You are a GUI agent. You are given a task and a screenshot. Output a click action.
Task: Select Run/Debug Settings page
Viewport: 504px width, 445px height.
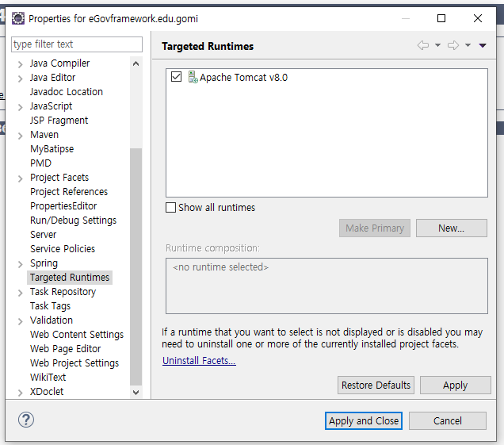click(x=73, y=221)
